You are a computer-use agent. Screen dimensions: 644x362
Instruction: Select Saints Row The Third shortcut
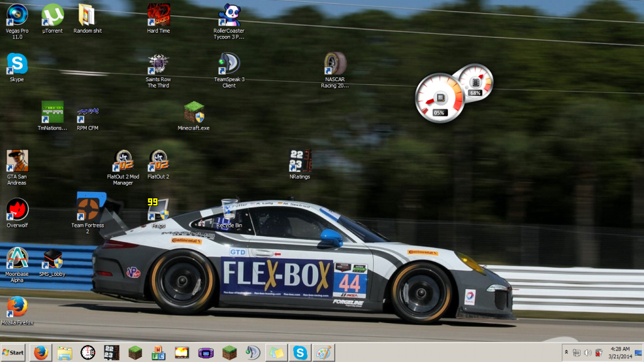point(158,71)
